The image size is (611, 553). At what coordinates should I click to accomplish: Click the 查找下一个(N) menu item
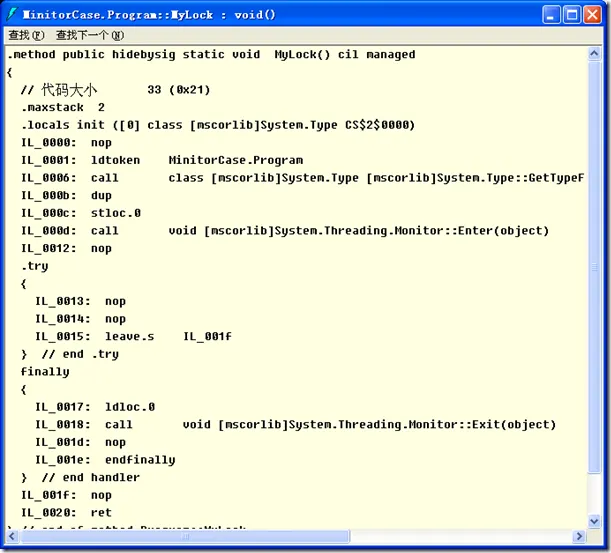[90, 35]
